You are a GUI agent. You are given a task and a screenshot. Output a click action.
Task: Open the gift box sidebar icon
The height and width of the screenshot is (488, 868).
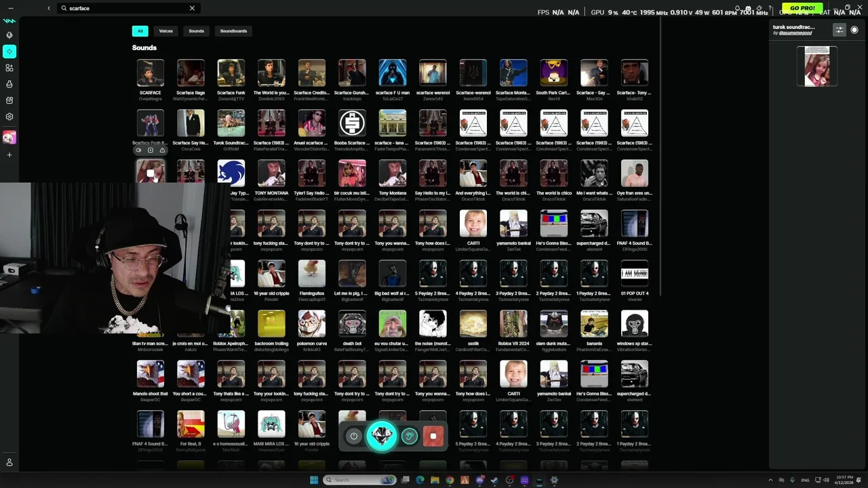click(9, 100)
